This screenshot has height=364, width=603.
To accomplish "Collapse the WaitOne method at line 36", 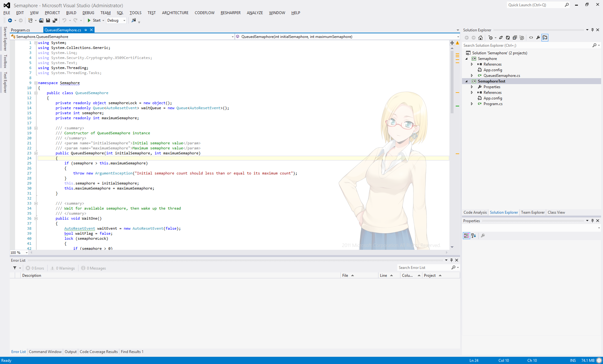I will [x=36, y=218].
